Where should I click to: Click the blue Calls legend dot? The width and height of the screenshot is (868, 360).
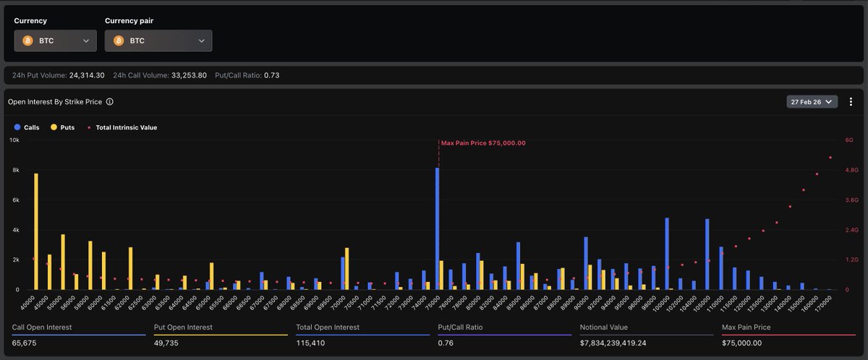17,127
